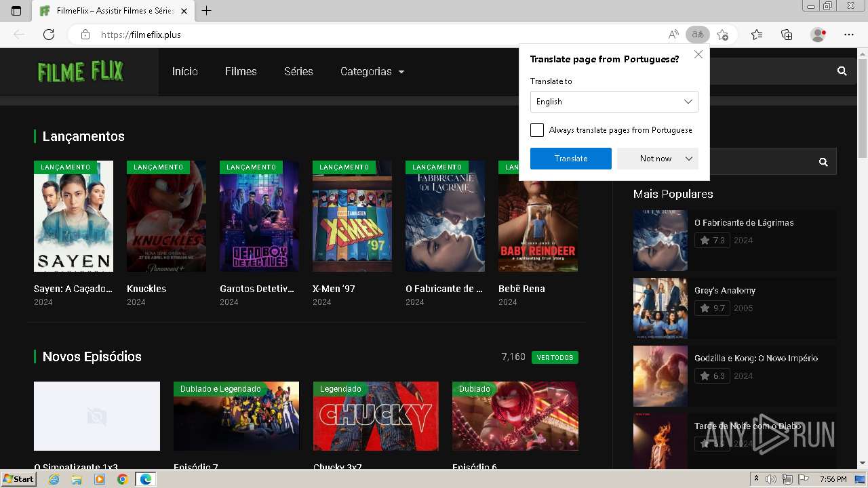Image resolution: width=868 pixels, height=488 pixels.
Task: Open Godzilla e Kong: O Novo Império
Action: click(x=756, y=358)
